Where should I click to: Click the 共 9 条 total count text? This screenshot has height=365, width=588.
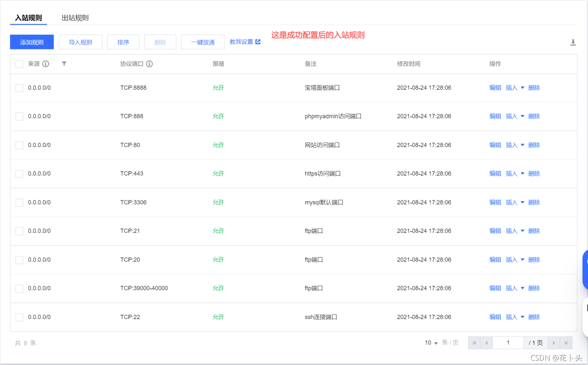coord(25,343)
